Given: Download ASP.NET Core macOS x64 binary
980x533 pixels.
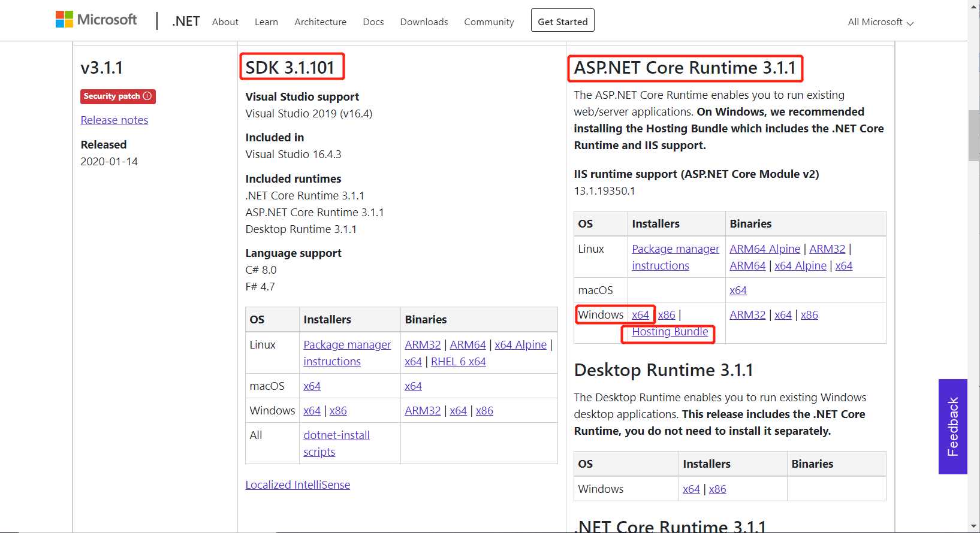Looking at the screenshot, I should [738, 290].
